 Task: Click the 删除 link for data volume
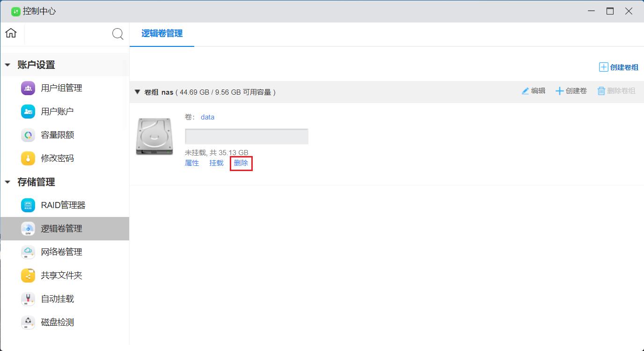(241, 163)
